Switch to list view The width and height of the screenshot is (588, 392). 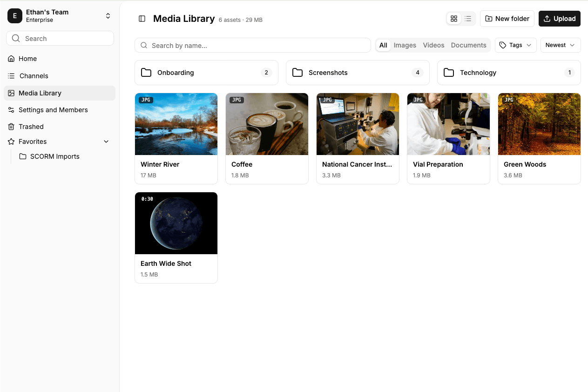[x=468, y=19]
